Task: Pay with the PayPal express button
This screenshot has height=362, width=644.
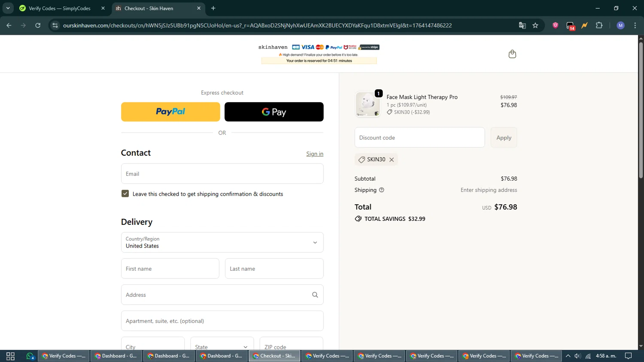Action: 170,112
